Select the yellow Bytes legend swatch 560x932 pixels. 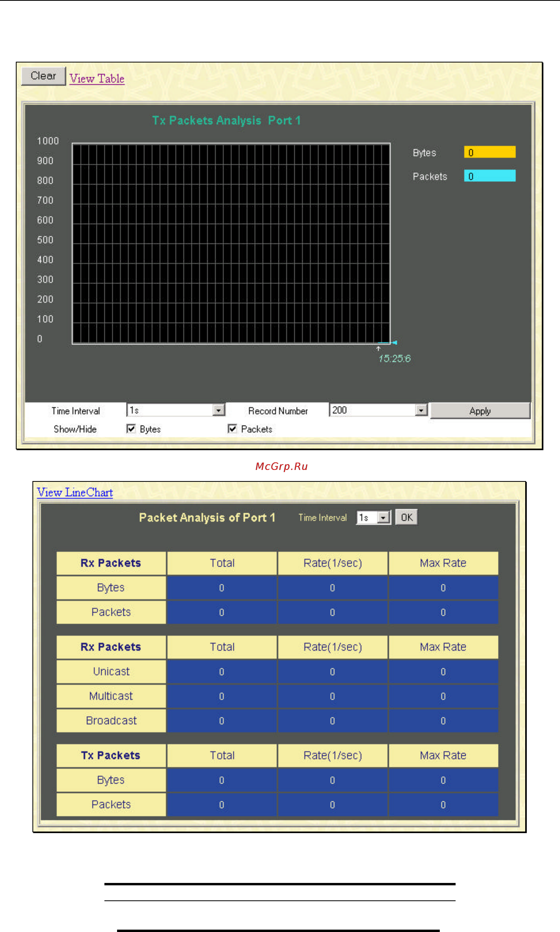coord(490,152)
